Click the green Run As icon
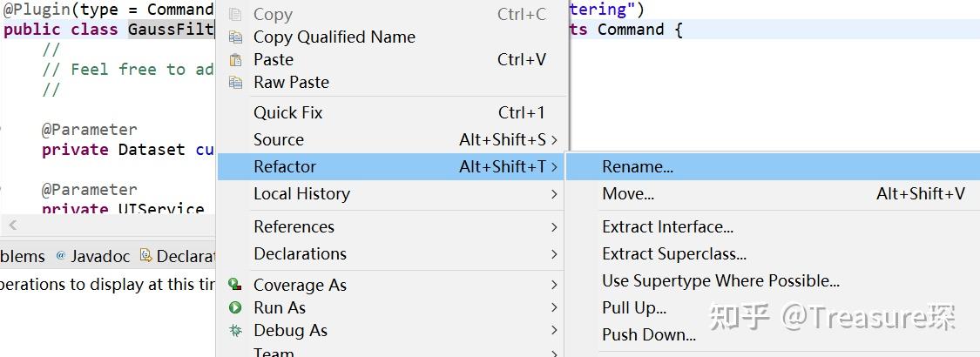 click(x=235, y=307)
